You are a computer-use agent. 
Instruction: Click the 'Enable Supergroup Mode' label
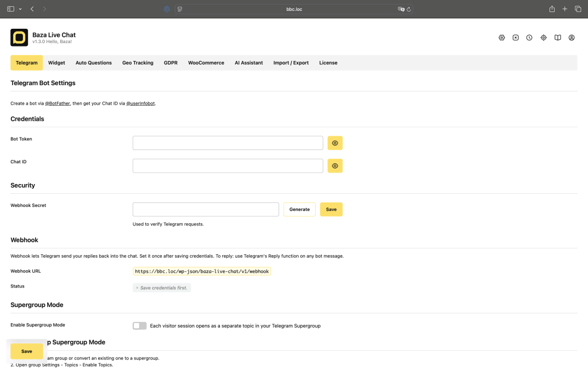pos(37,325)
